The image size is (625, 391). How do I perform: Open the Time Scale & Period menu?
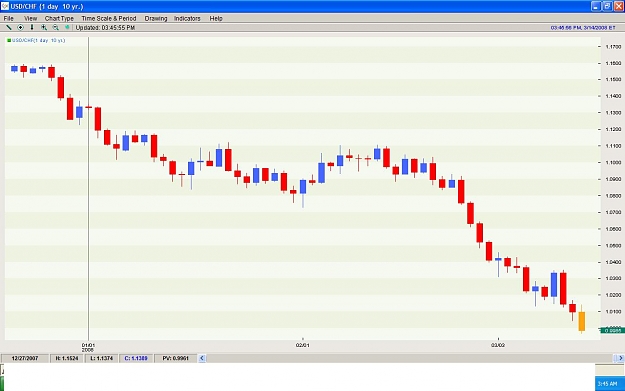pos(109,18)
